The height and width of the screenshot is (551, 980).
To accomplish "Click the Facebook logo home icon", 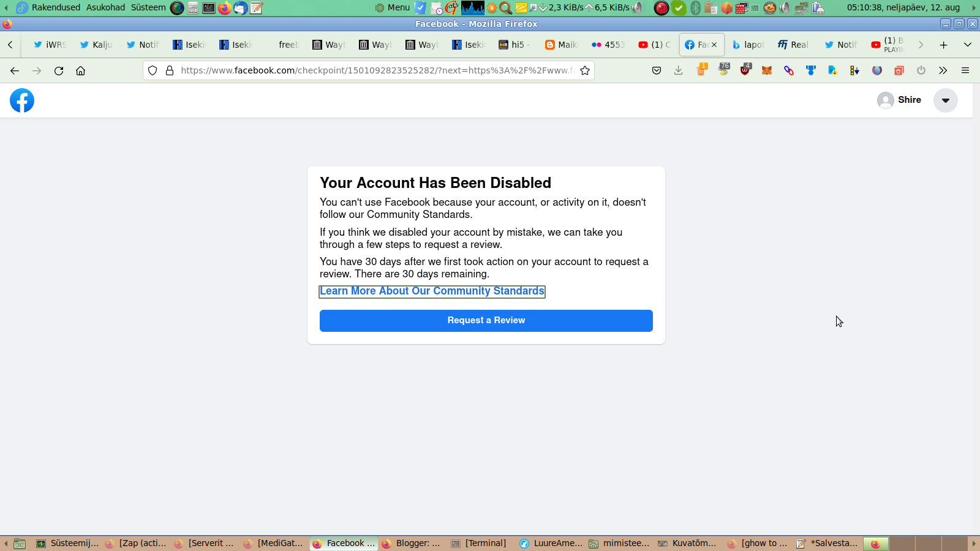I will click(22, 100).
